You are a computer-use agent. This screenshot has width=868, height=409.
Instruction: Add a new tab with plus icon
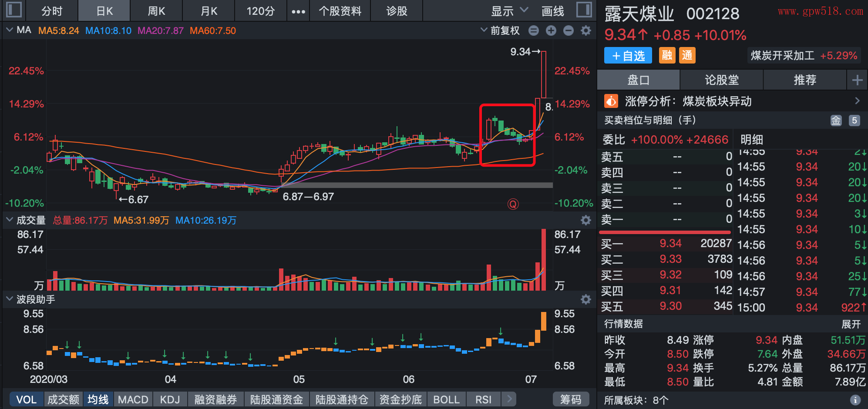pyautogui.click(x=857, y=80)
